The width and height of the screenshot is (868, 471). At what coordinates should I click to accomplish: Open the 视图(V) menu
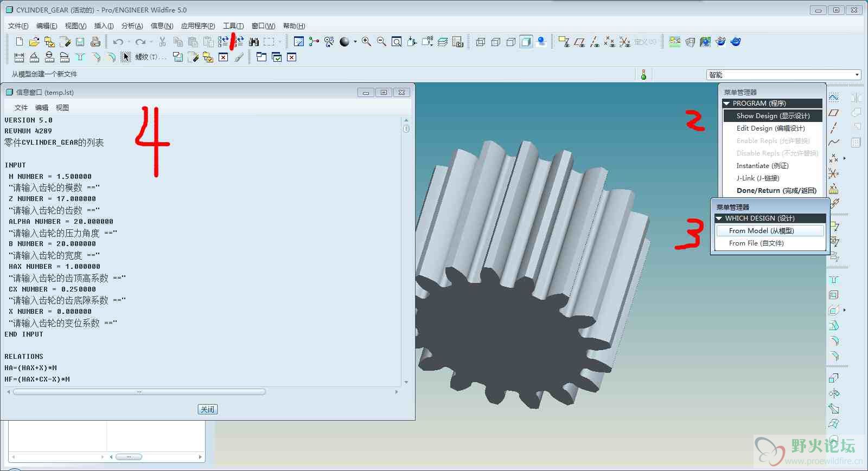[x=75, y=26]
